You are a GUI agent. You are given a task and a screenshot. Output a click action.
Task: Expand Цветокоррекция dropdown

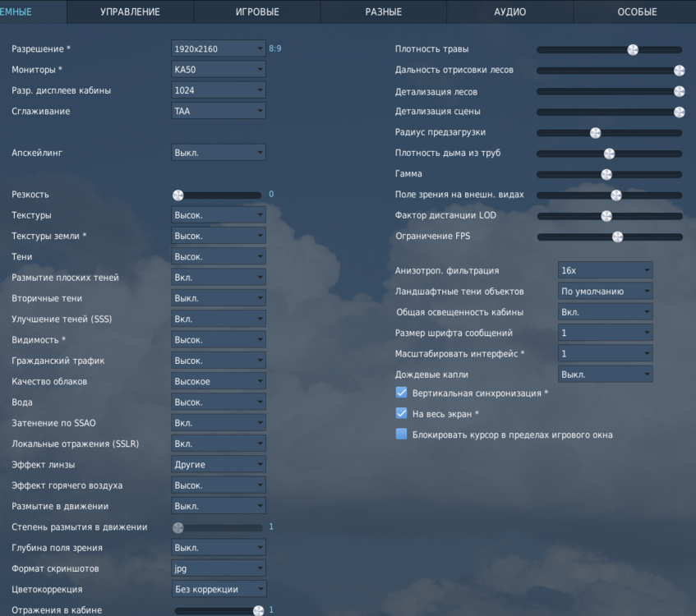pos(219,590)
